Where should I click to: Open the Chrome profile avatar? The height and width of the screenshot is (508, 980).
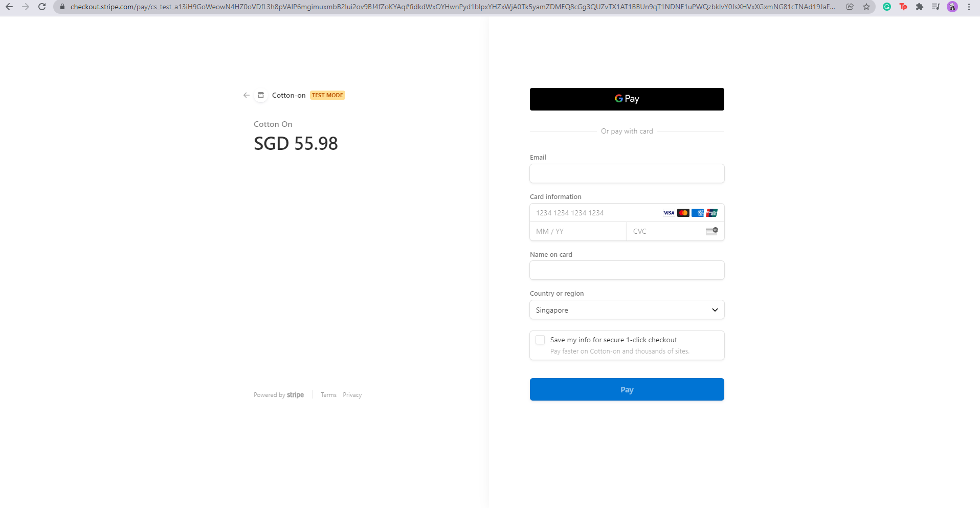tap(952, 7)
